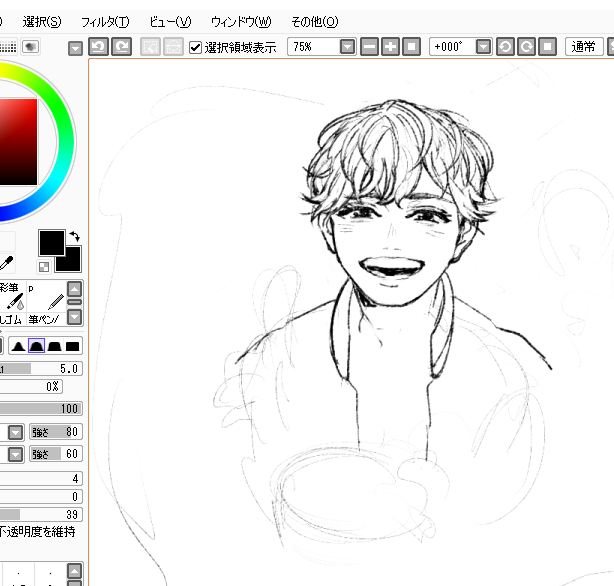614x586 pixels.
Task: Rotate canvas clockwise
Action: pos(527,47)
